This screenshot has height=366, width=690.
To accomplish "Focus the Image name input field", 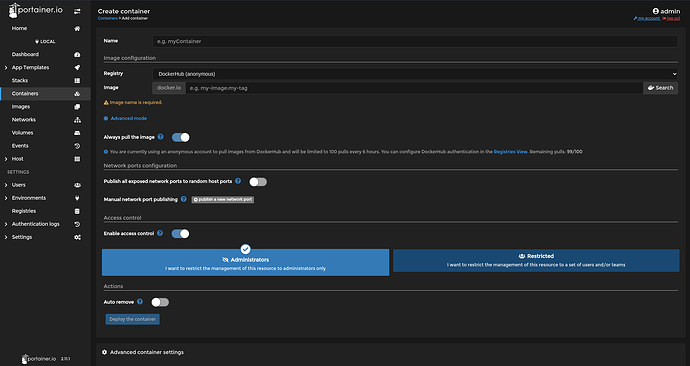I will click(414, 88).
